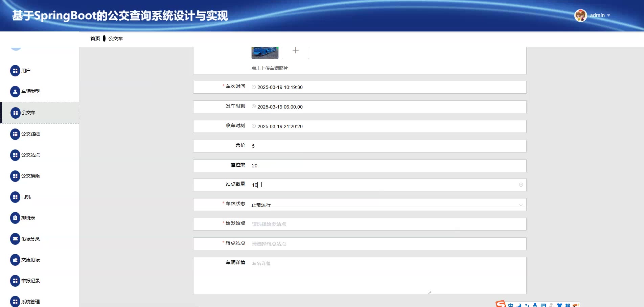Click the moon icon on the IME bar
This screenshot has height=307, width=644.
point(519,305)
